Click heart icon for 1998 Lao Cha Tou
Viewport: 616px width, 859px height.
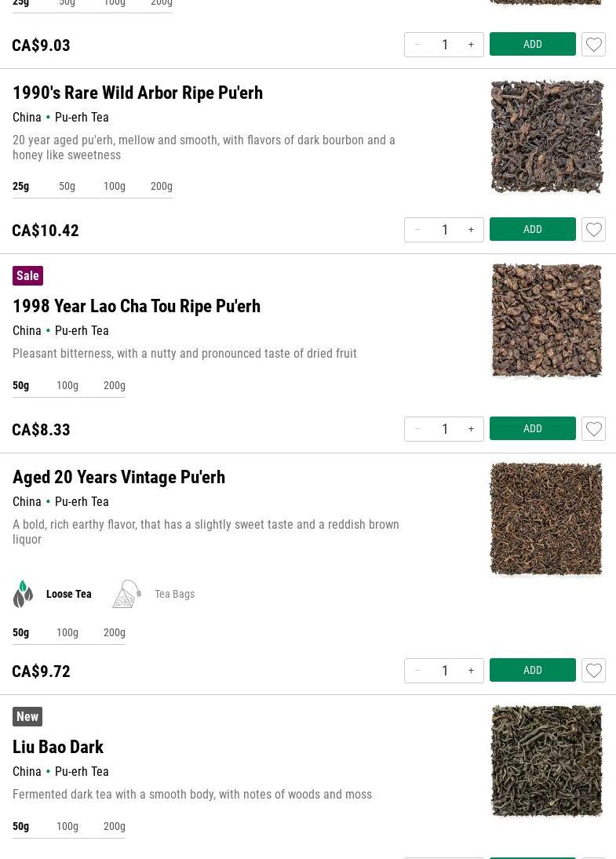(x=593, y=429)
